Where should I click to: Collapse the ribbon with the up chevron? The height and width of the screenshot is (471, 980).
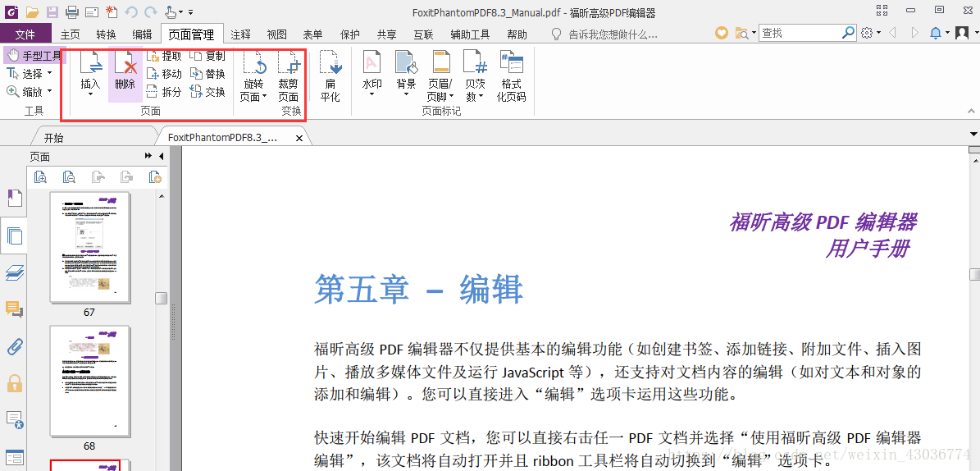971,110
